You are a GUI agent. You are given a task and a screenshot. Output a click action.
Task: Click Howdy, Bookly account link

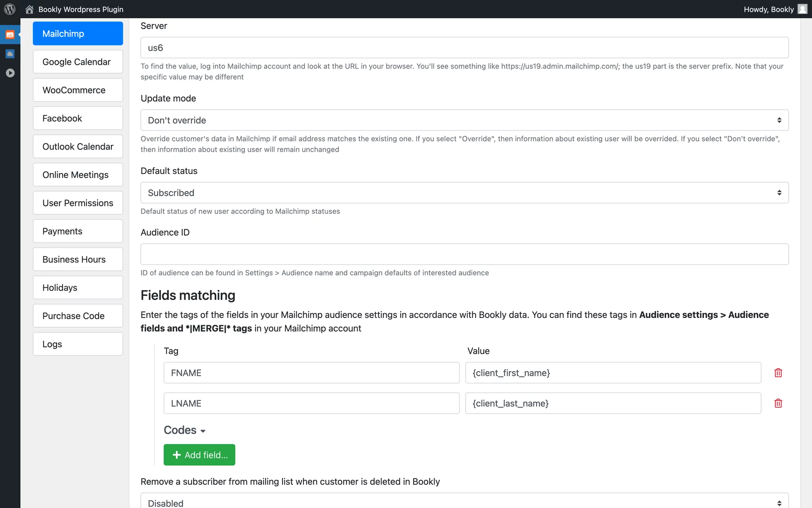pos(769,9)
